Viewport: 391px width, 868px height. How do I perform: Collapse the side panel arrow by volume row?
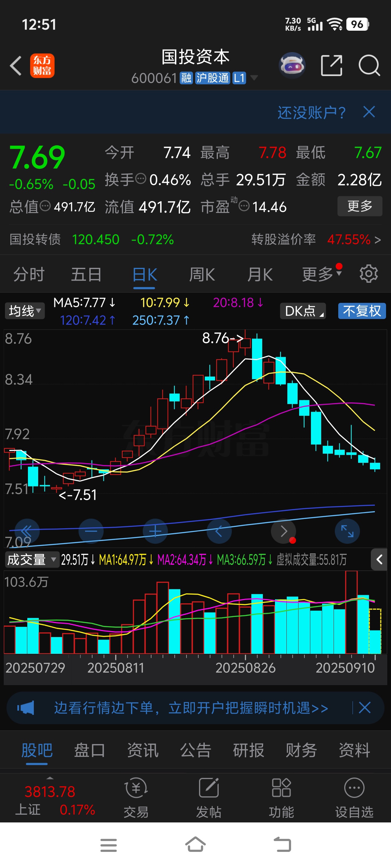coord(379,559)
